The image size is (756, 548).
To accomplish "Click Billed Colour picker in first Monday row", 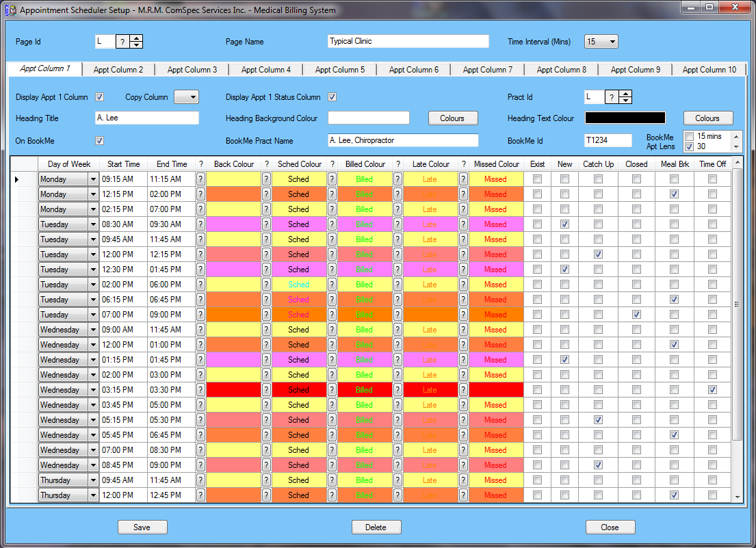I will (x=333, y=179).
